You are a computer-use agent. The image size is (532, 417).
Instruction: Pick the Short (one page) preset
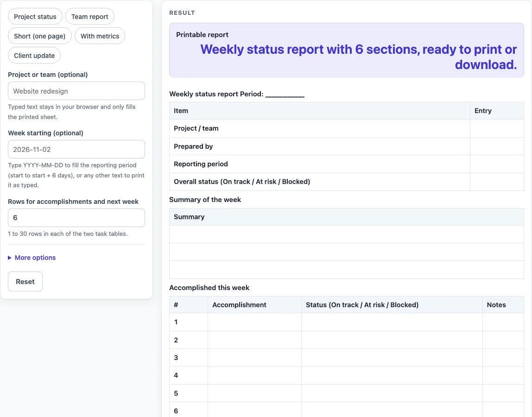point(40,36)
